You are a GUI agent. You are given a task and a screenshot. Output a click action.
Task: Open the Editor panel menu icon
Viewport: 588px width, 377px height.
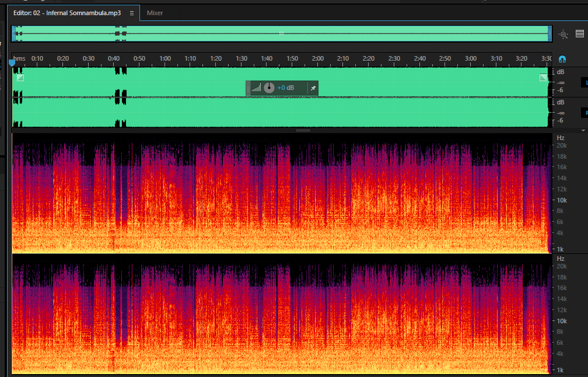click(132, 13)
